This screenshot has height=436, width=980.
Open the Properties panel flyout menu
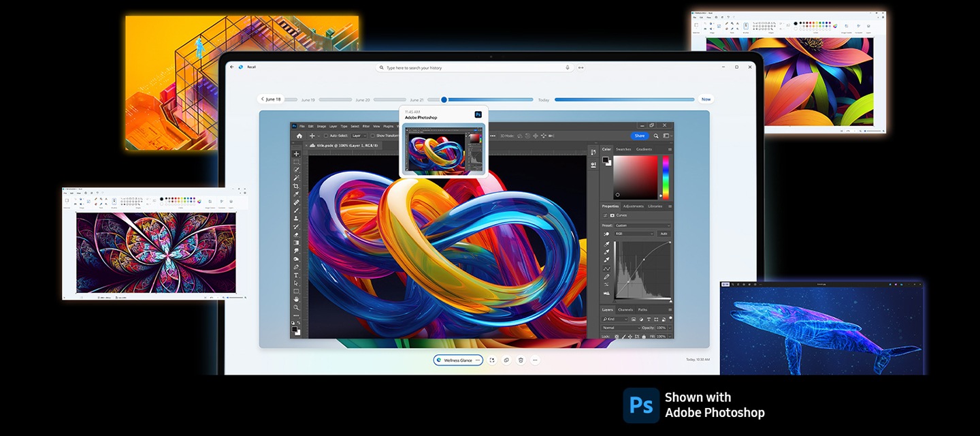coord(670,206)
